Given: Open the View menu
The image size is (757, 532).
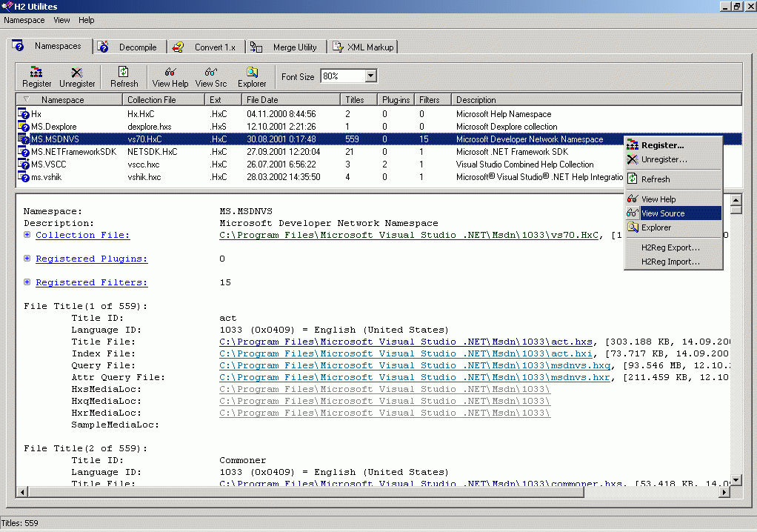Looking at the screenshot, I should [61, 20].
